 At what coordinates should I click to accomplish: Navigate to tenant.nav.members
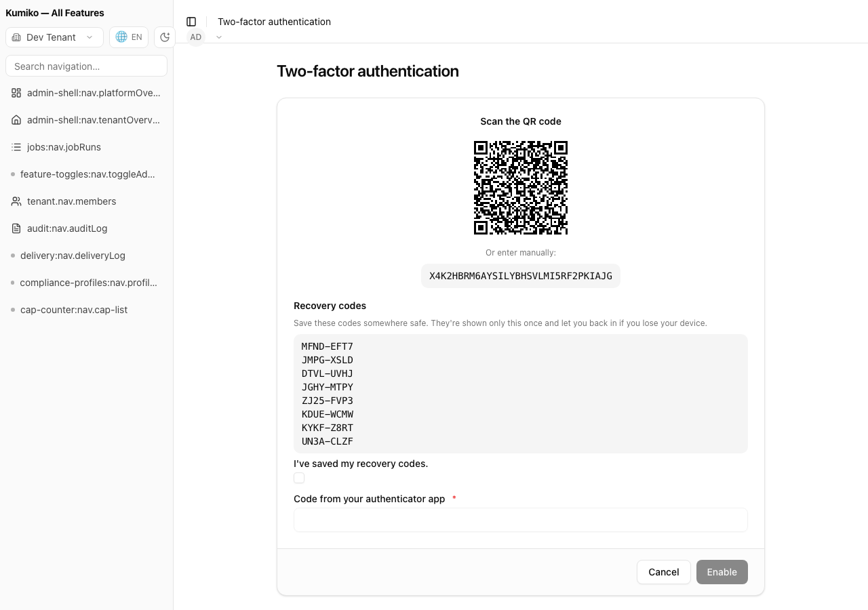[x=86, y=201]
